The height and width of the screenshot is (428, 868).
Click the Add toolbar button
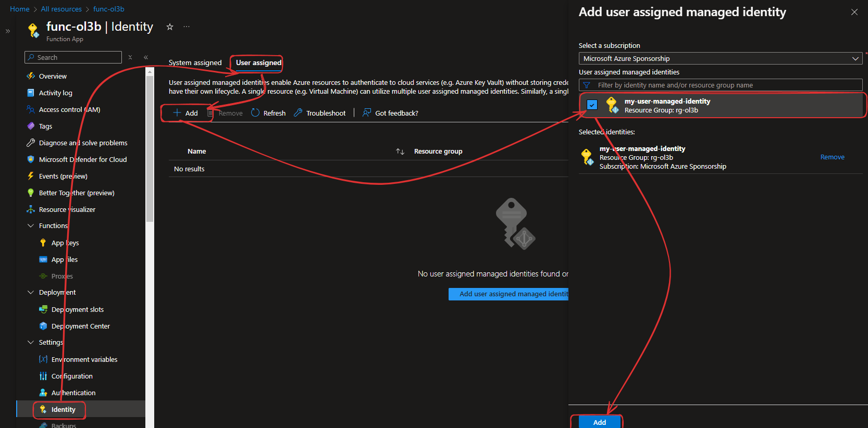[x=185, y=113]
